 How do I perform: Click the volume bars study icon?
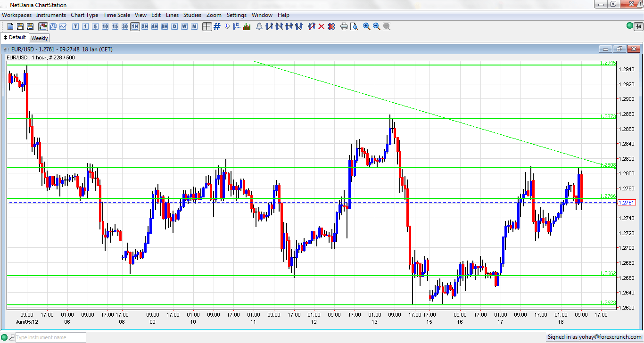coord(246,26)
